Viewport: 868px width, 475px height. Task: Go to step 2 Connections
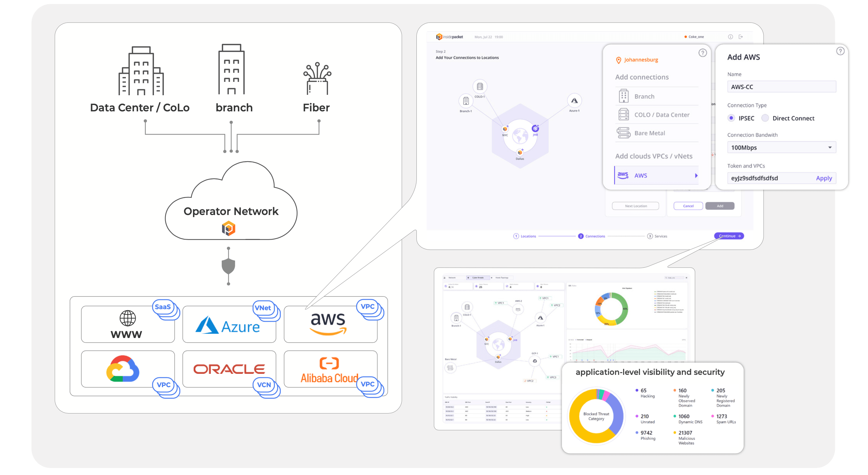coord(592,236)
